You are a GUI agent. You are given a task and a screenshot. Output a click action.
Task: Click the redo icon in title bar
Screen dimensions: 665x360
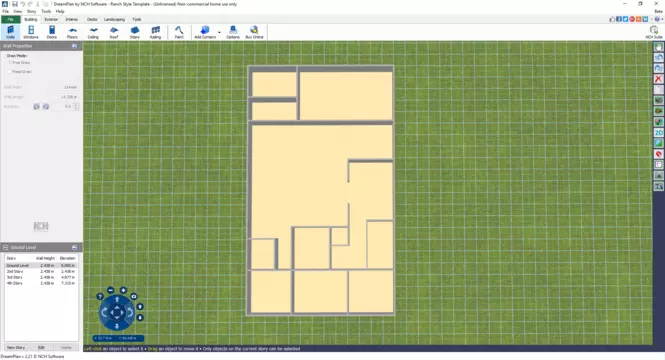30,4
